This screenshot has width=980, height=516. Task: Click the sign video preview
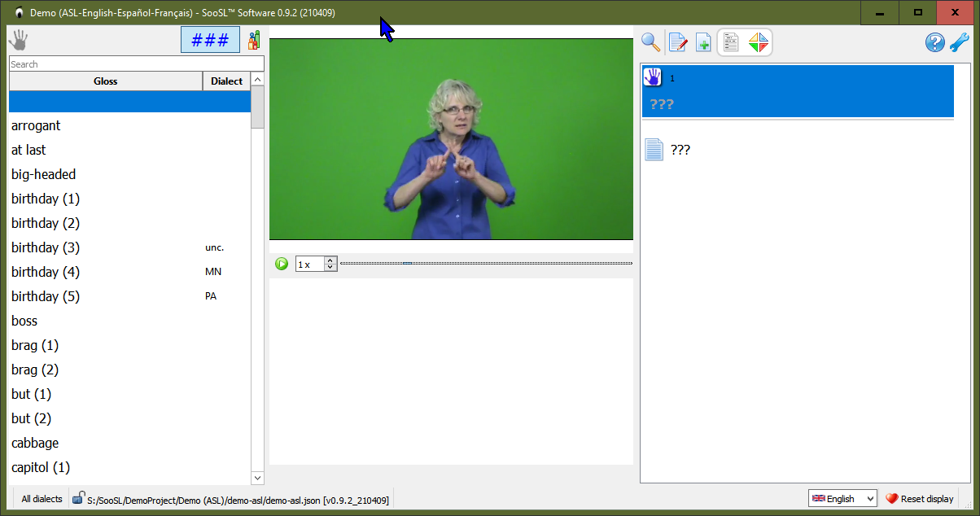point(451,139)
